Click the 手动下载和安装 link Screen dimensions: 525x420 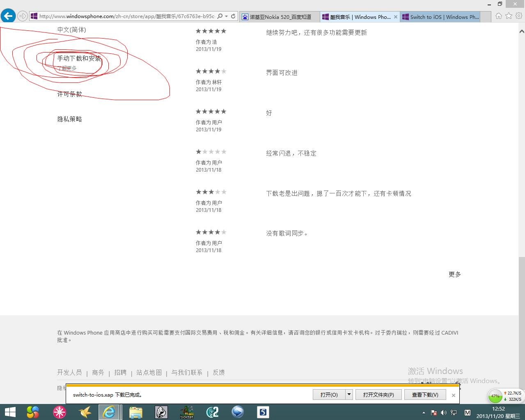(79, 58)
